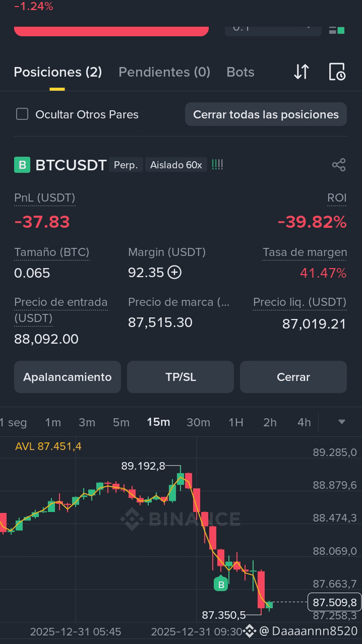The image size is (362, 644).
Task: Check the Ocultar Otros Pares checkbox
Action: (x=22, y=114)
